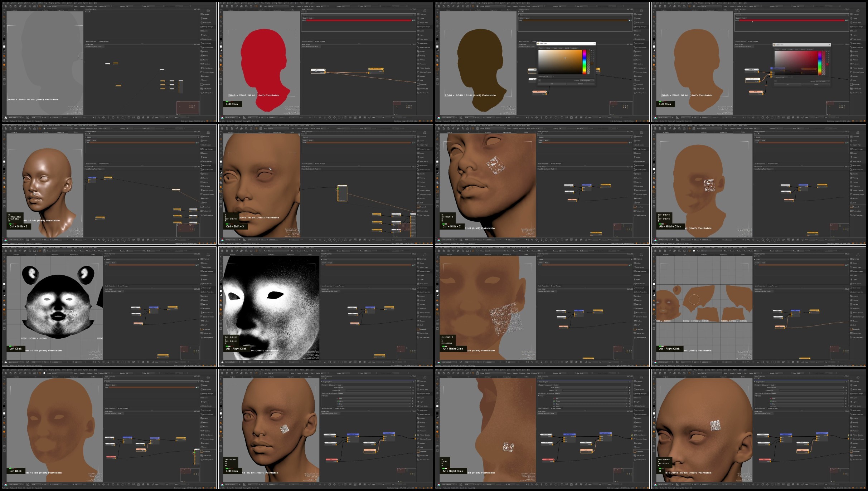Open R swizzle 'Red' dropdown in Left Click+R frame
This screenshot has height=491, width=868.
pos(374,398)
